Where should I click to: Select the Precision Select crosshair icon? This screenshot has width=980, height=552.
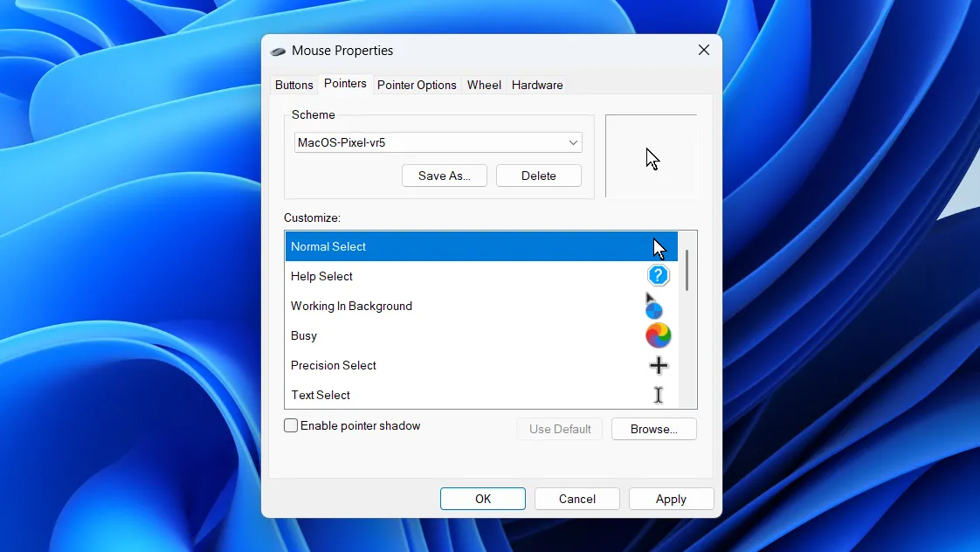[659, 365]
